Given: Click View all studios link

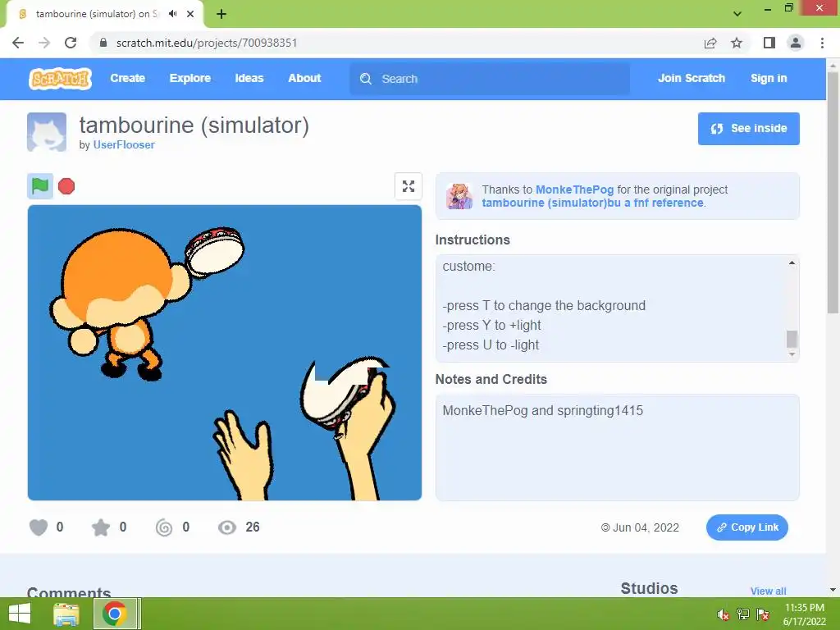Looking at the screenshot, I should click(x=768, y=591).
